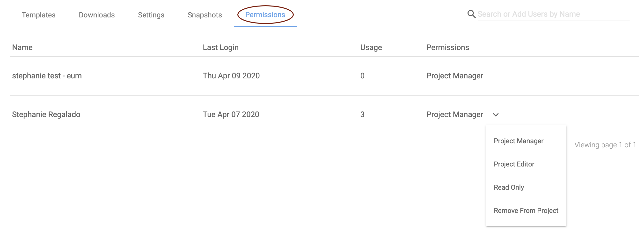Select the user Stephanie Regalado

(x=46, y=114)
